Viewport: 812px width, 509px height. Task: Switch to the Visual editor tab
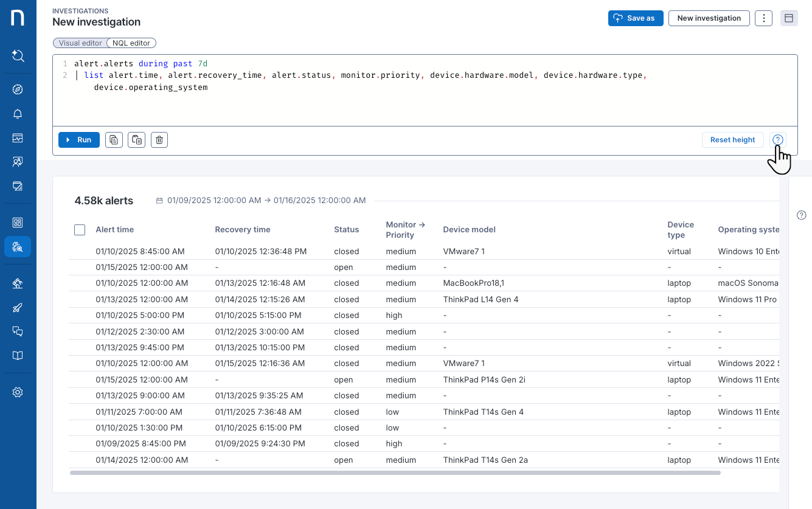pos(79,43)
